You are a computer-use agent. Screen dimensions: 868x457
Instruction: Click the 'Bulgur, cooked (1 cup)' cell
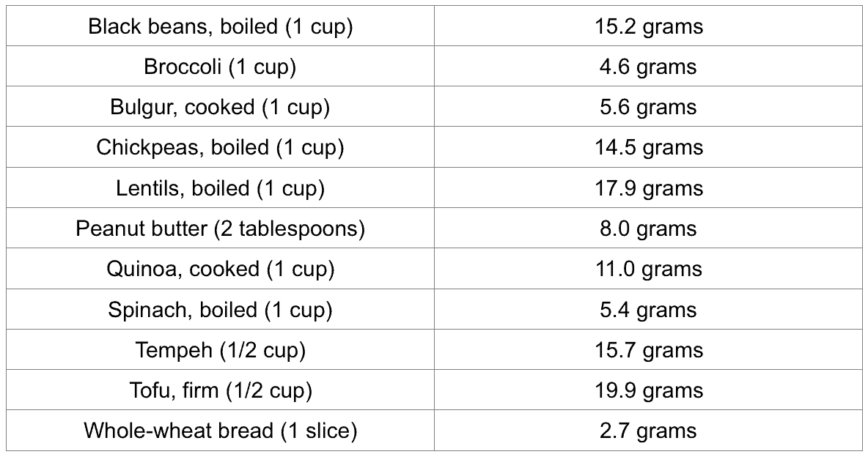220,107
